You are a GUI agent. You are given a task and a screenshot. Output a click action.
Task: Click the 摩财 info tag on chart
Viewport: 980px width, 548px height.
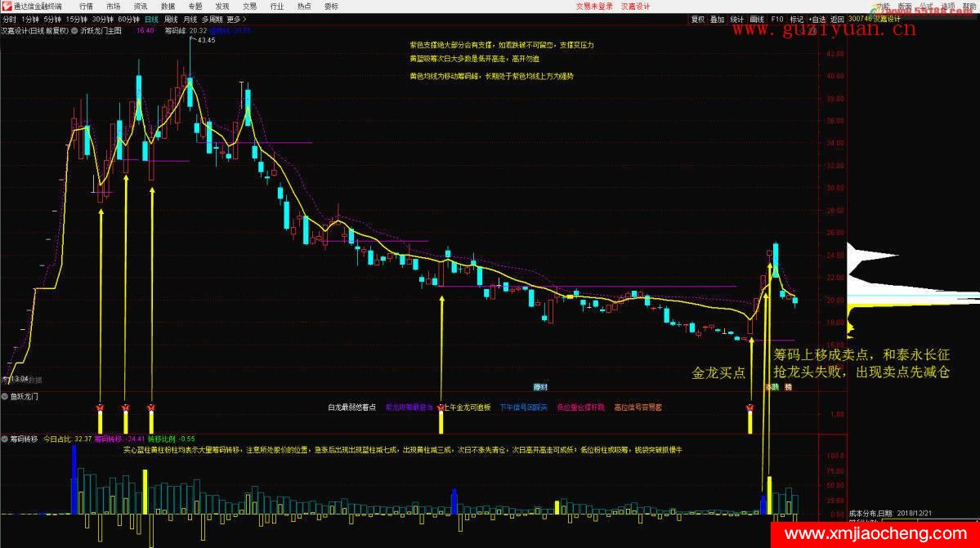point(540,386)
